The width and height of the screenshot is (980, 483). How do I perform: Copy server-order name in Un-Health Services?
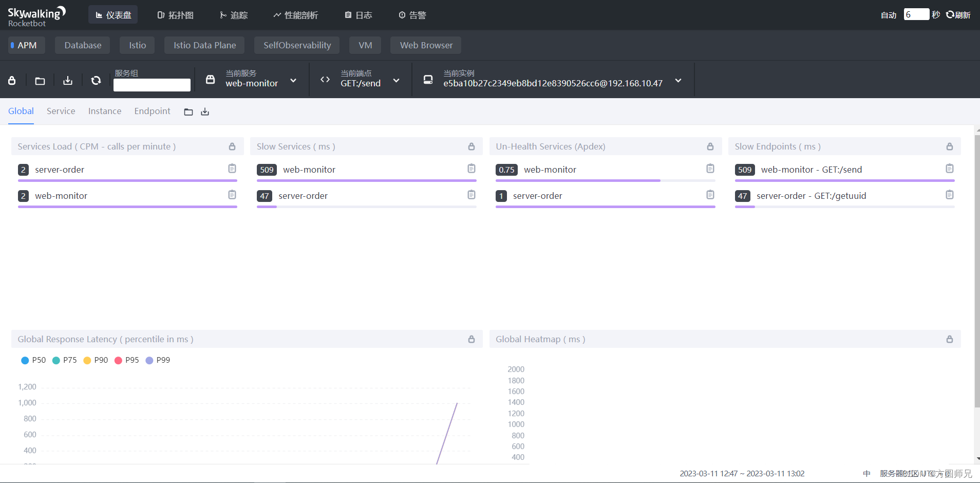coord(710,195)
